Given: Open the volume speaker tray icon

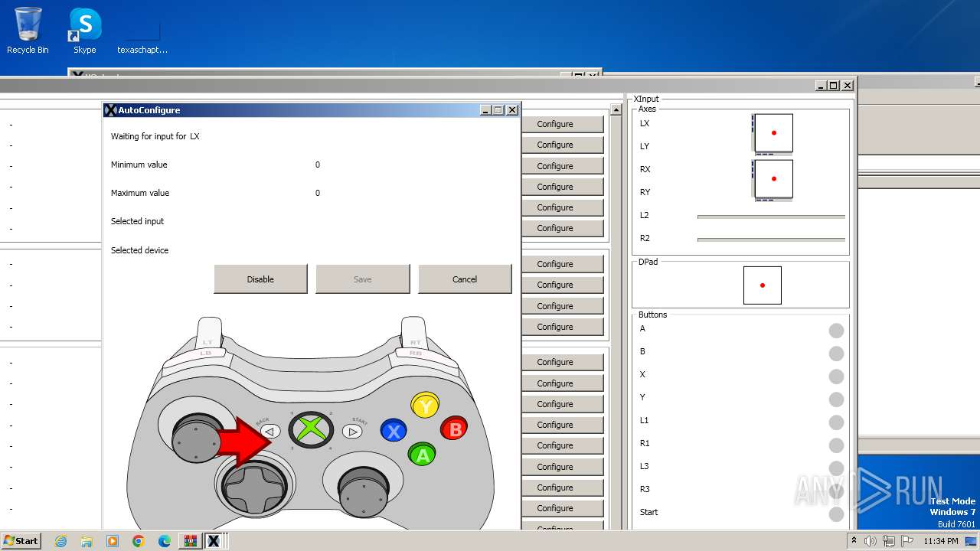Looking at the screenshot, I should point(871,541).
